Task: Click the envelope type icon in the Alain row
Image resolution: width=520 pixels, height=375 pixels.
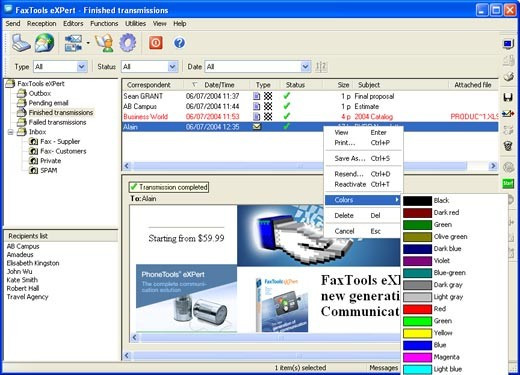Action: 257,127
